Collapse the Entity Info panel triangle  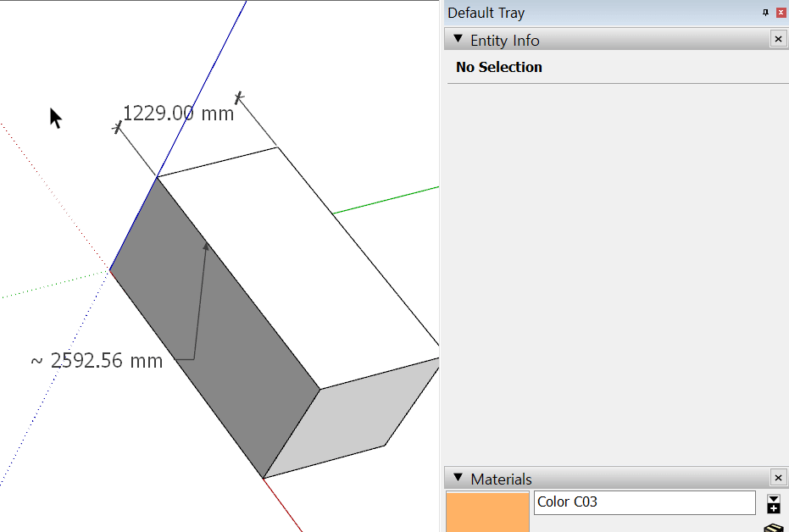[458, 39]
